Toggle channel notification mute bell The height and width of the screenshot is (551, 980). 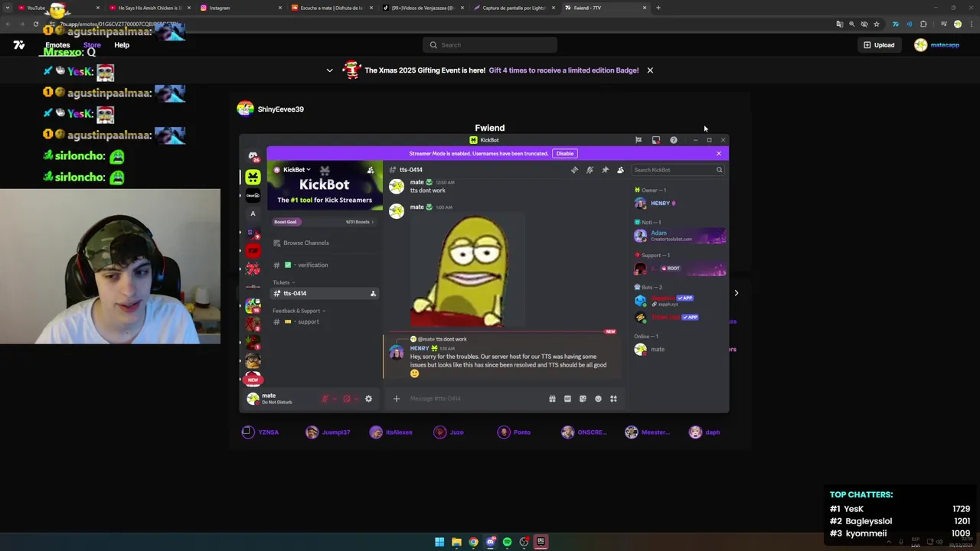coord(590,170)
